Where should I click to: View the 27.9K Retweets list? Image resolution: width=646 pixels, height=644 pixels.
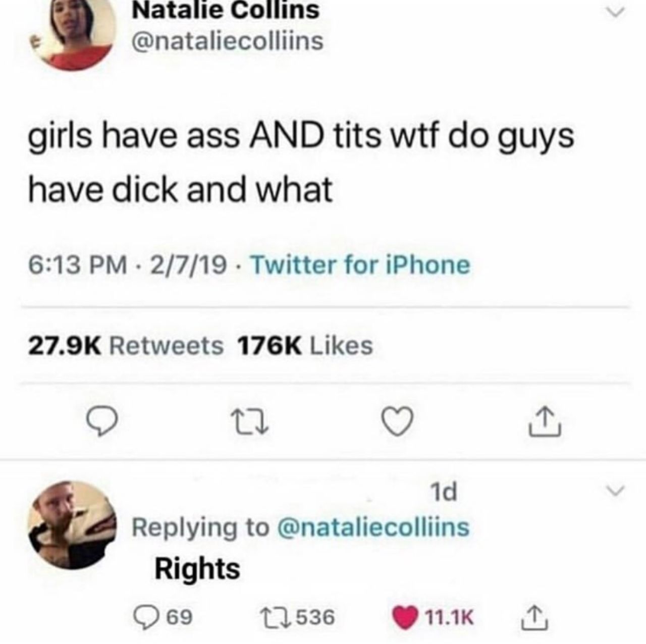click(x=125, y=346)
